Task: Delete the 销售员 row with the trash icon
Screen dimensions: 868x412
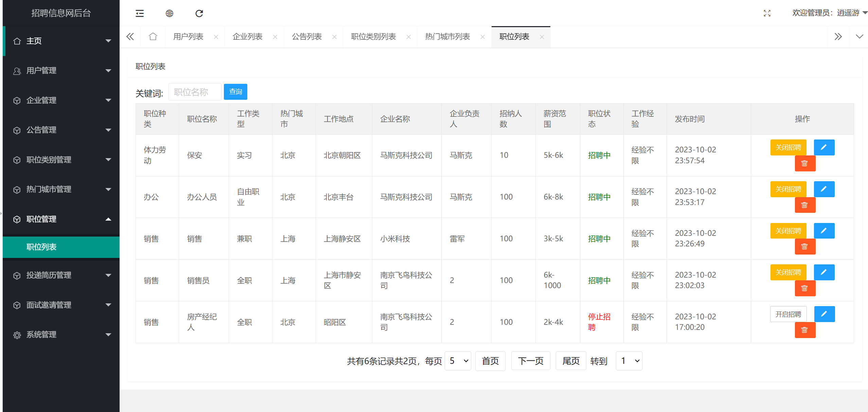Action: 805,288
